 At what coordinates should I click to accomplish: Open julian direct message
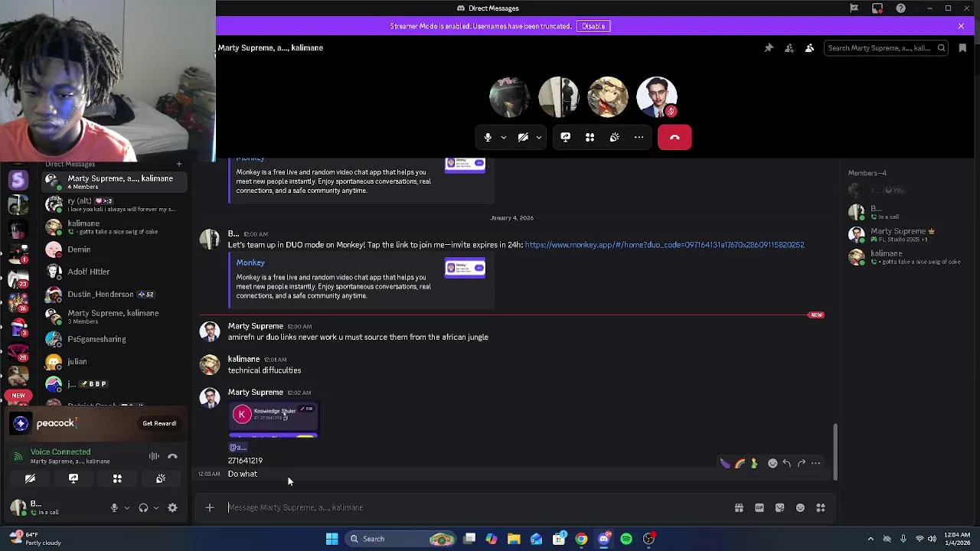113,361
